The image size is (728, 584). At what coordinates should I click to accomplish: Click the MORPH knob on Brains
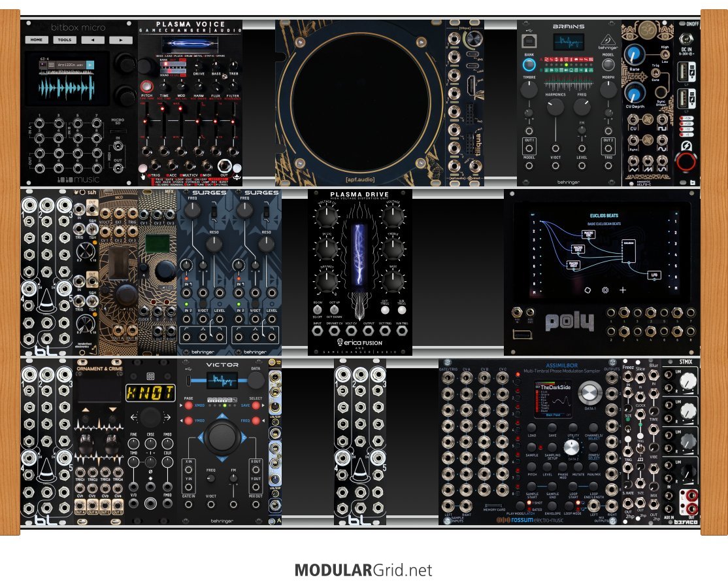(x=608, y=89)
